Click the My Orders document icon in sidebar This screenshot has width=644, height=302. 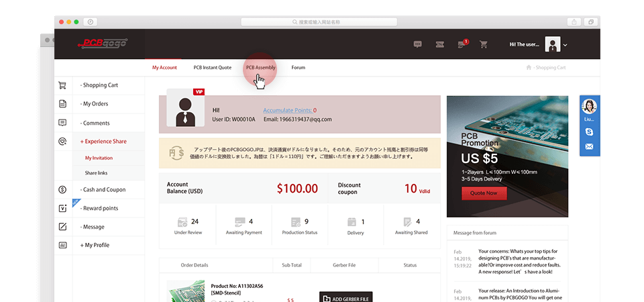pyautogui.click(x=62, y=104)
